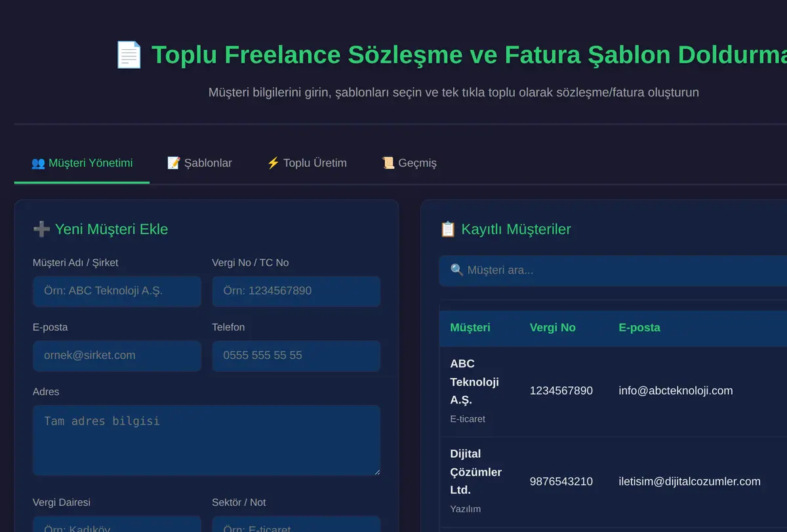Focus the Vergi No / TC No field
Image resolution: width=787 pixels, height=532 pixels.
[296, 291]
